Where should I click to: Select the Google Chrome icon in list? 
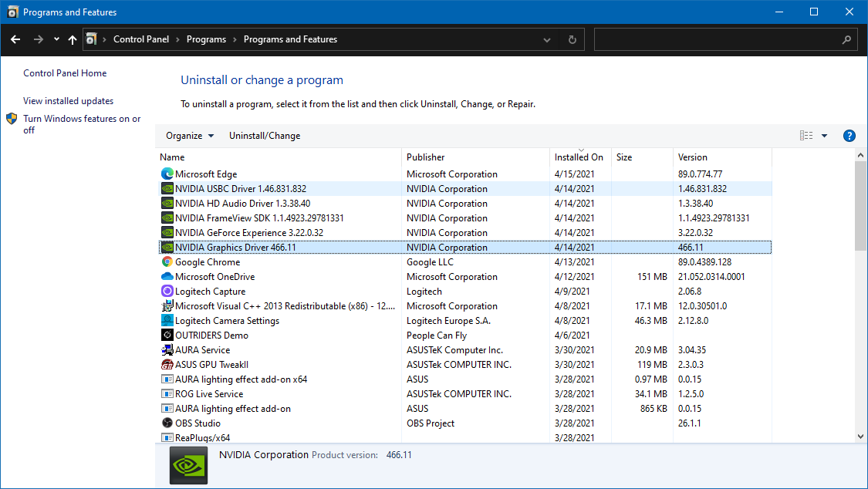point(167,262)
